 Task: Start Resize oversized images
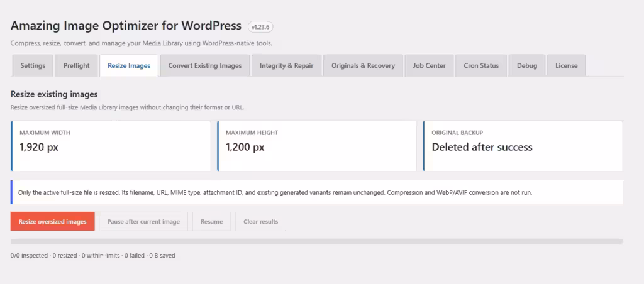tap(53, 222)
